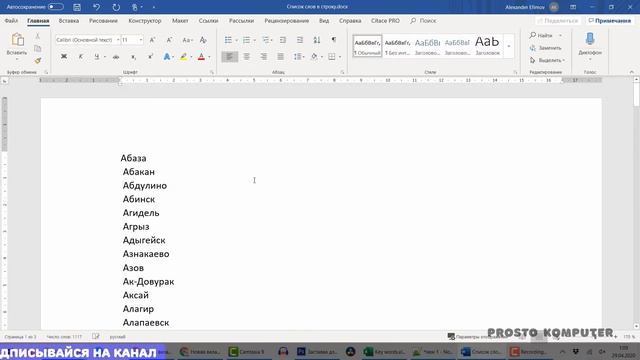Switch to the Макет tab
The image size is (640, 360).
tap(180, 20)
